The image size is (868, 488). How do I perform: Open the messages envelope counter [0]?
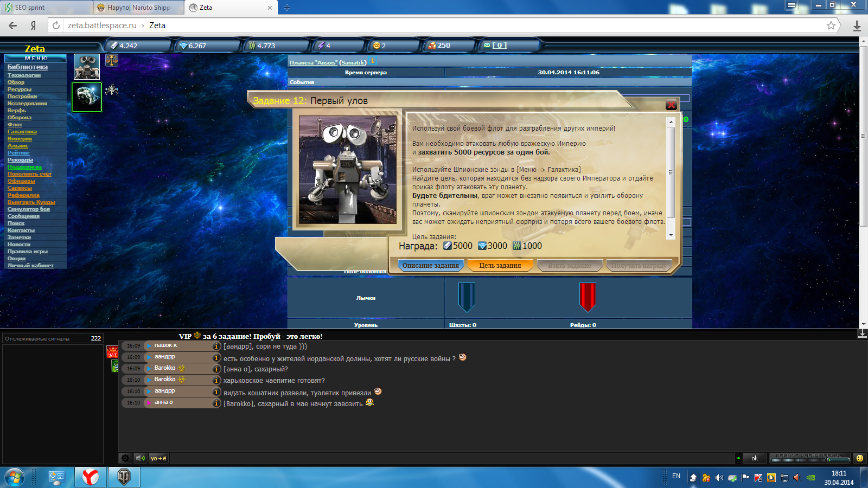[x=509, y=46]
